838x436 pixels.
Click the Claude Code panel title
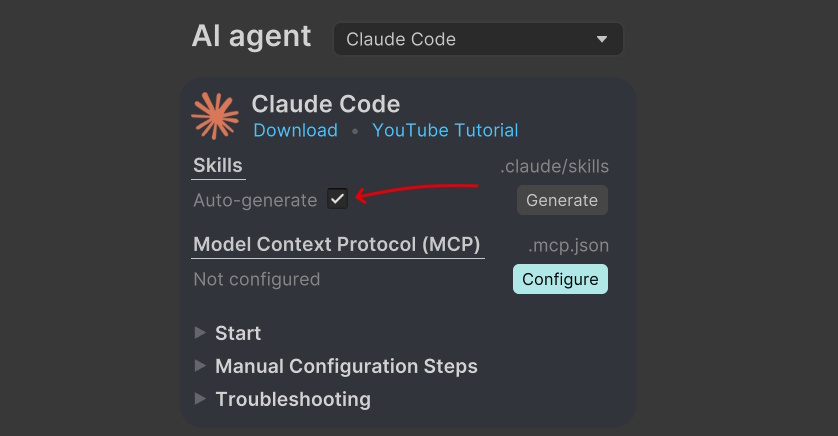coord(325,104)
